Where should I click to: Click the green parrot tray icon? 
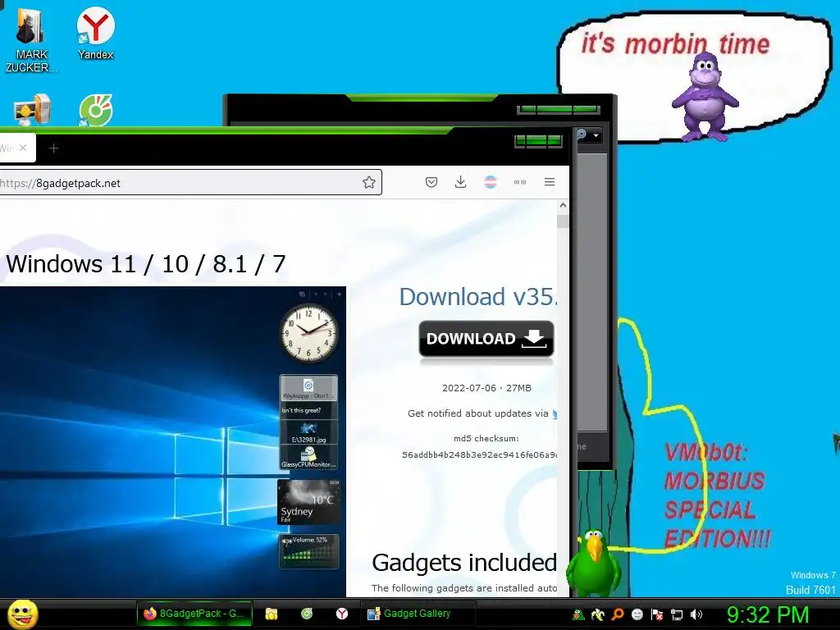(x=578, y=614)
